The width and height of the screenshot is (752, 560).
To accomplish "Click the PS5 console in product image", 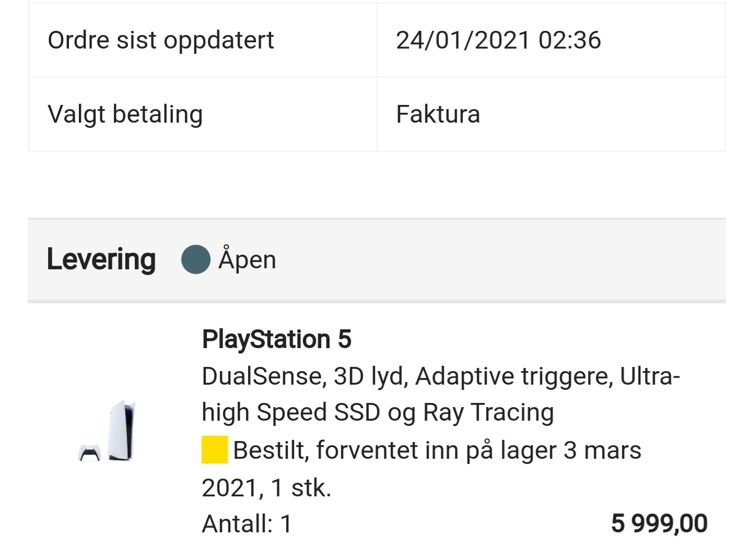I will click(122, 431).
